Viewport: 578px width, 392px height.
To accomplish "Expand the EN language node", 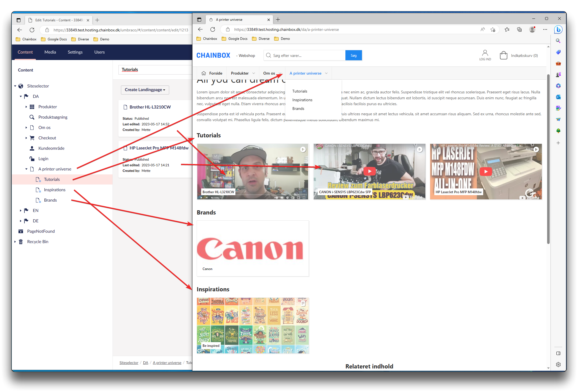I will point(20,211).
